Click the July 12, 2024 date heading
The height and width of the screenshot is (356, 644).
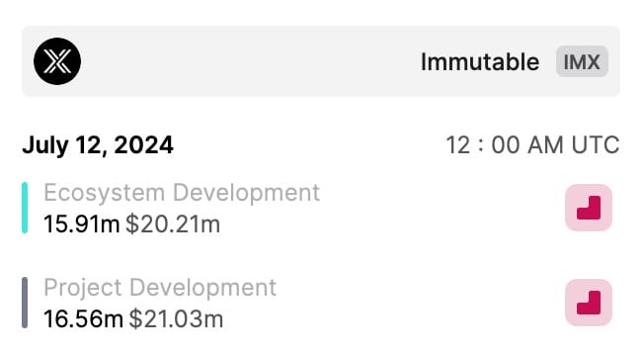pyautogui.click(x=98, y=145)
